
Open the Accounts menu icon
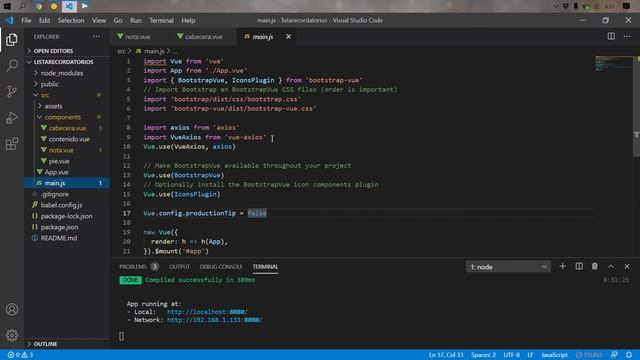tap(12, 309)
